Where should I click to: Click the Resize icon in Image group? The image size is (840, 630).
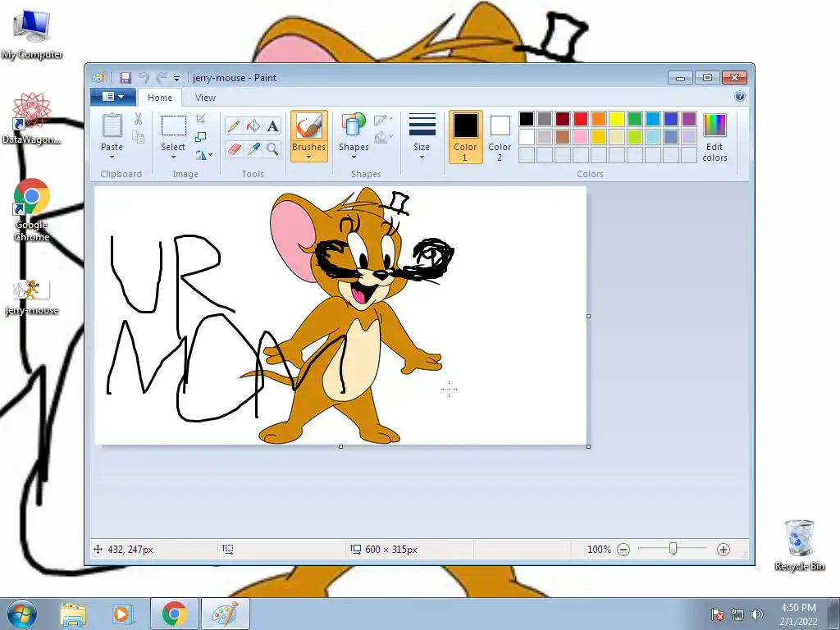(x=201, y=137)
